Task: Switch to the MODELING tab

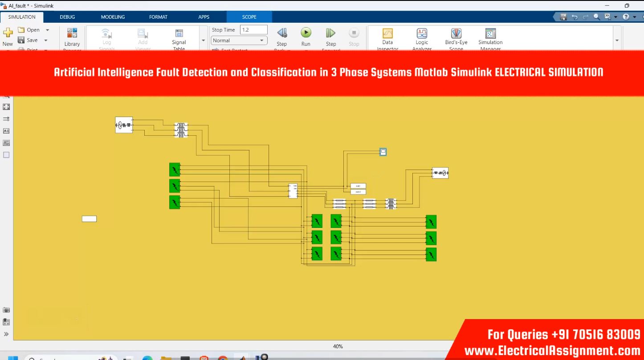Action: coord(113,17)
